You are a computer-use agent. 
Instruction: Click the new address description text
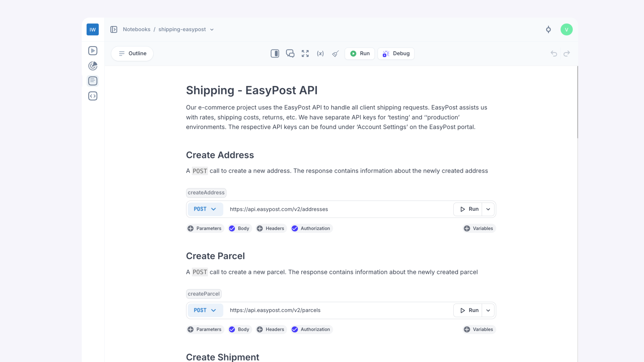337,171
